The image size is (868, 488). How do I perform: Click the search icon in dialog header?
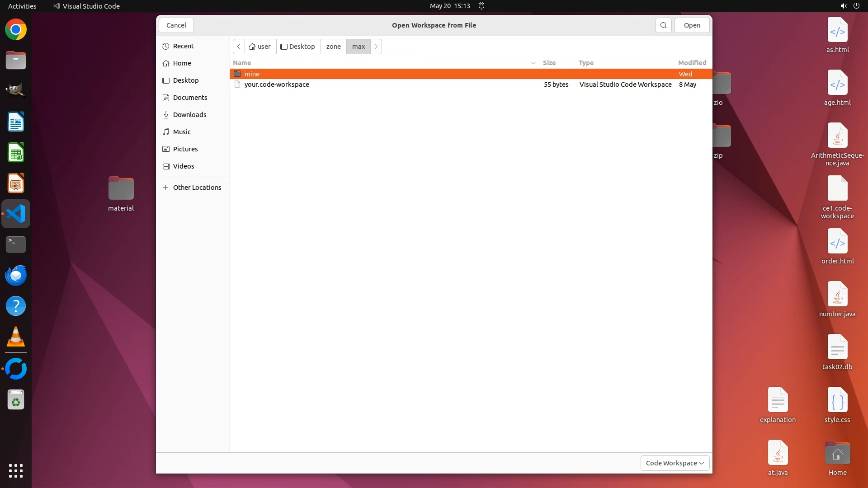point(663,25)
